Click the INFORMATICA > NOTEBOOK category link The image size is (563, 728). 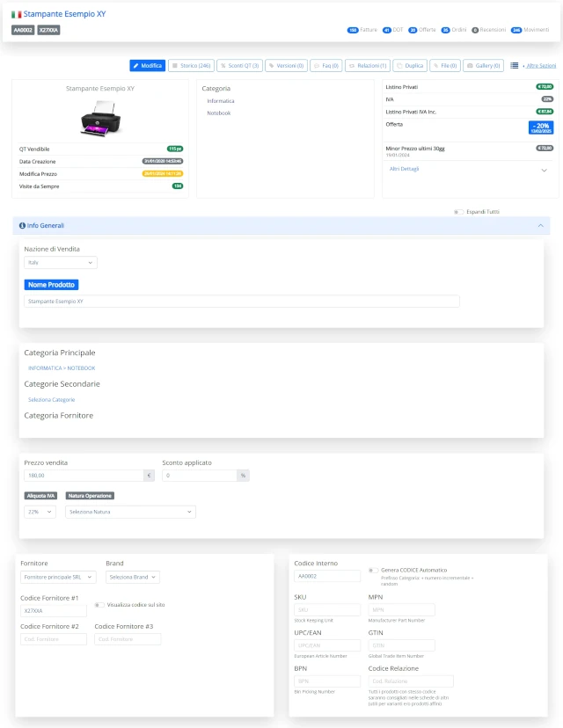click(62, 368)
